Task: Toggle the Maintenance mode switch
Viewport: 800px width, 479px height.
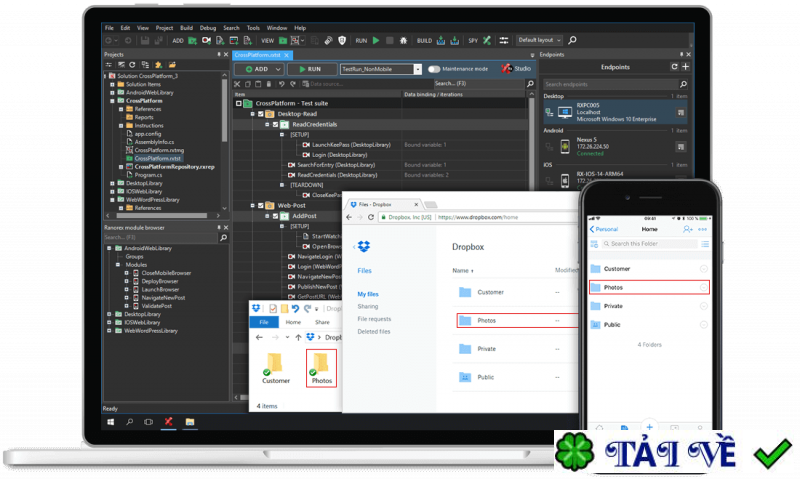Action: point(434,69)
